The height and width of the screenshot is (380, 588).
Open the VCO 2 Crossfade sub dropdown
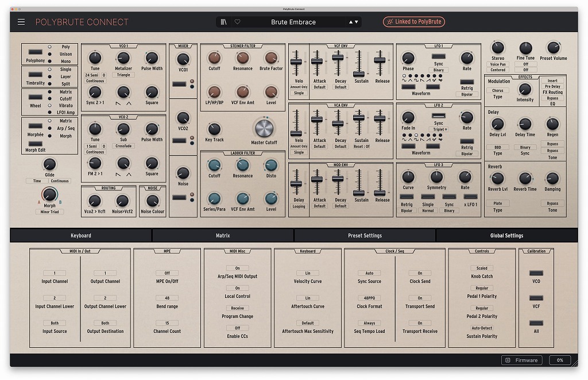click(x=123, y=146)
